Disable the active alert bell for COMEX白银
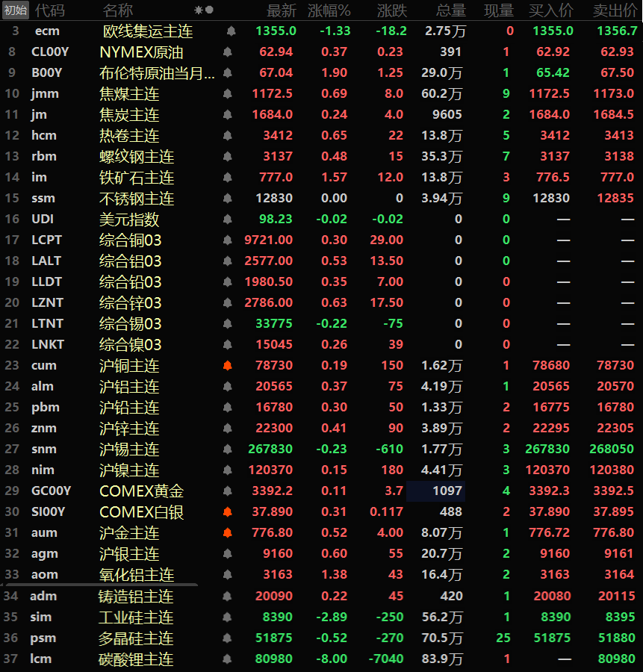This screenshot has width=643, height=672. (x=227, y=512)
